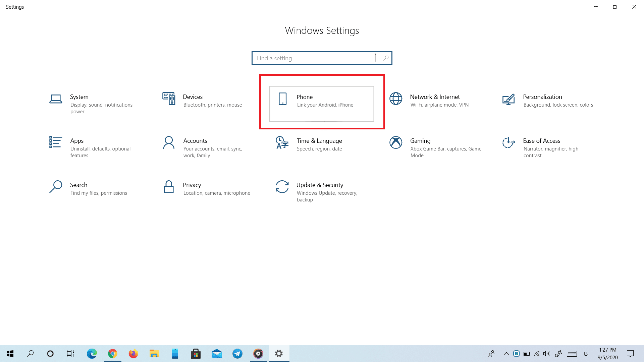Open Task View on the taskbar
The width and height of the screenshot is (644, 362).
click(x=70, y=354)
